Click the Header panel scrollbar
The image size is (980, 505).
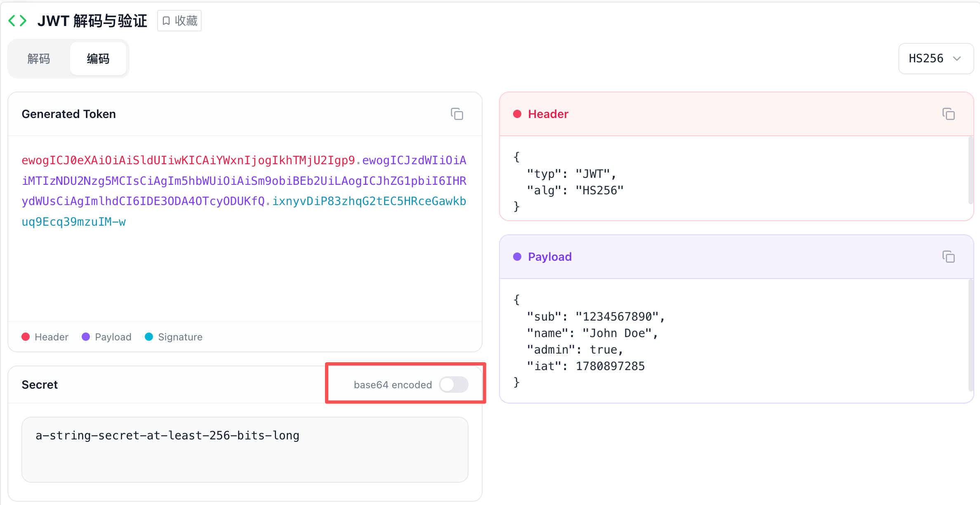coord(971,170)
